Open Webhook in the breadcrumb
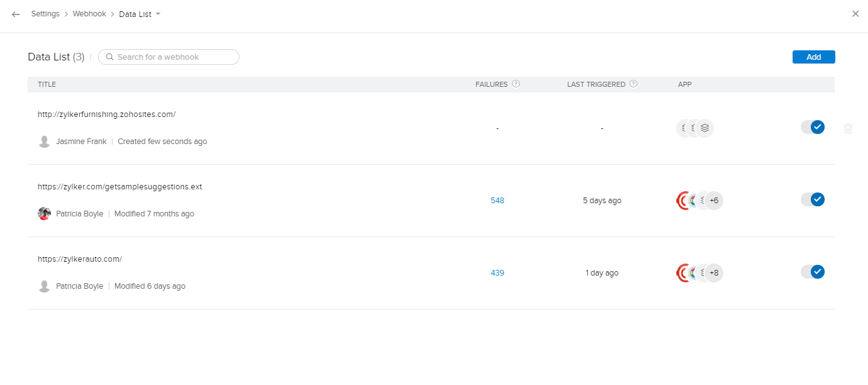 point(91,14)
